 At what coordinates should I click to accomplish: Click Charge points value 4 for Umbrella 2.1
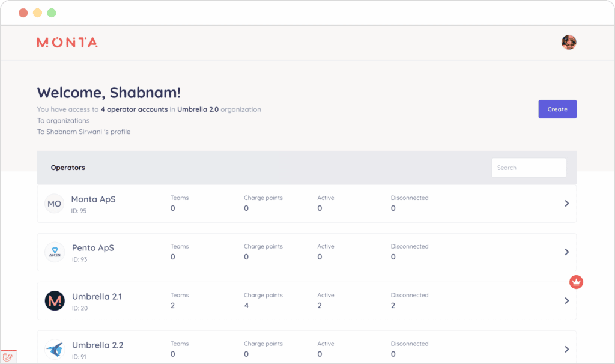[246, 306]
